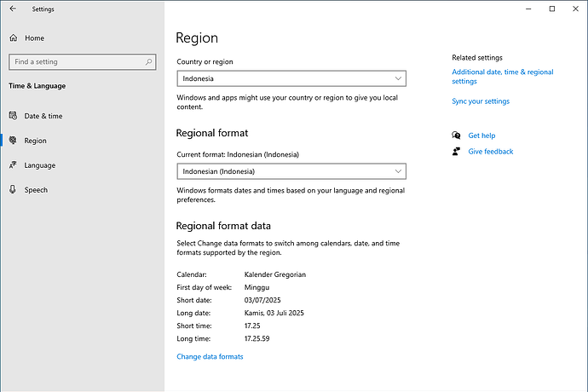Open the Sync your settings link
The width and height of the screenshot is (588, 392).
coord(481,101)
